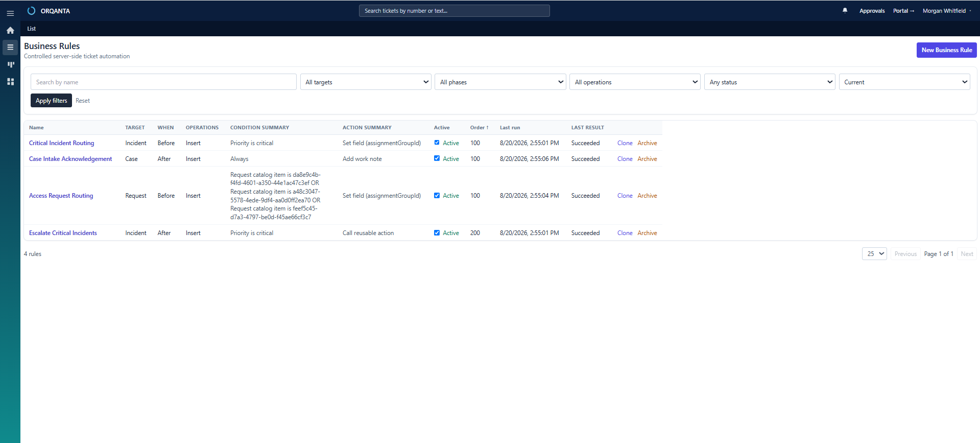Archive the Critical Incident Routing rule
This screenshot has height=443, width=980.
point(647,143)
